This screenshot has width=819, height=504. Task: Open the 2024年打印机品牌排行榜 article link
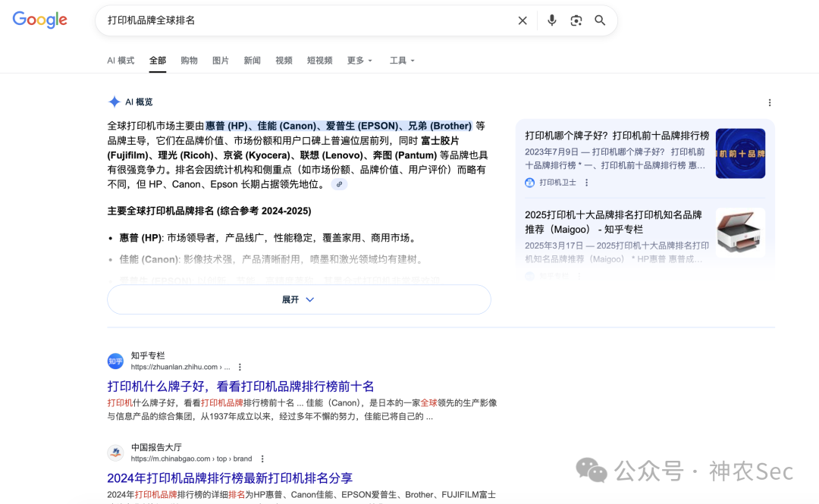pos(237,480)
